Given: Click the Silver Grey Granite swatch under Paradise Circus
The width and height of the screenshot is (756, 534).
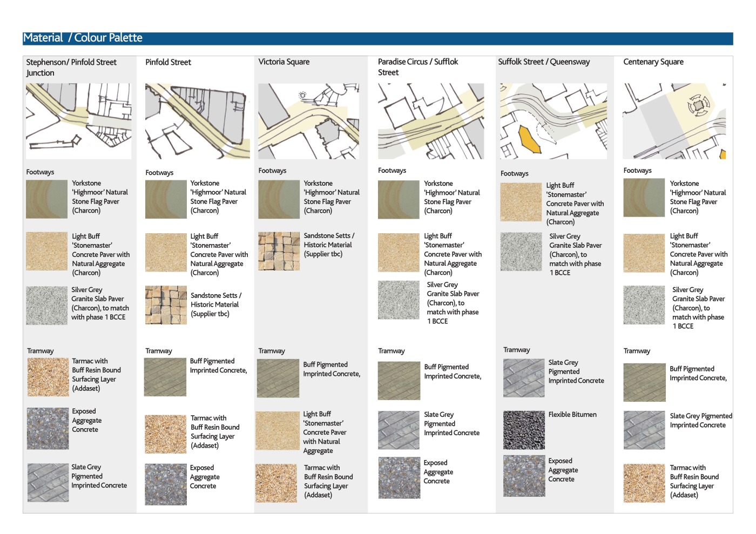Looking at the screenshot, I should pos(399,300).
